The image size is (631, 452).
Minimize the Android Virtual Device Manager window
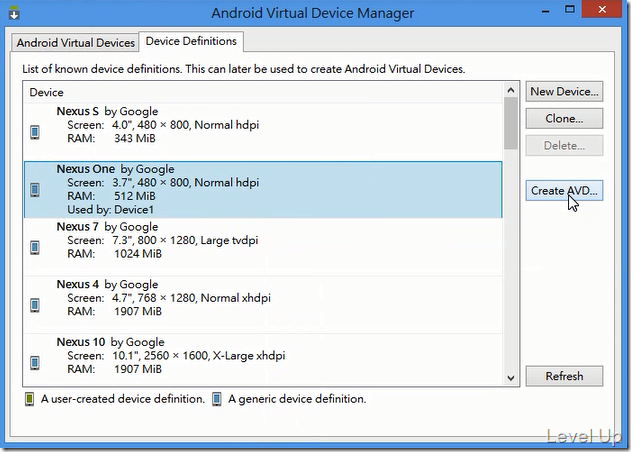546,10
